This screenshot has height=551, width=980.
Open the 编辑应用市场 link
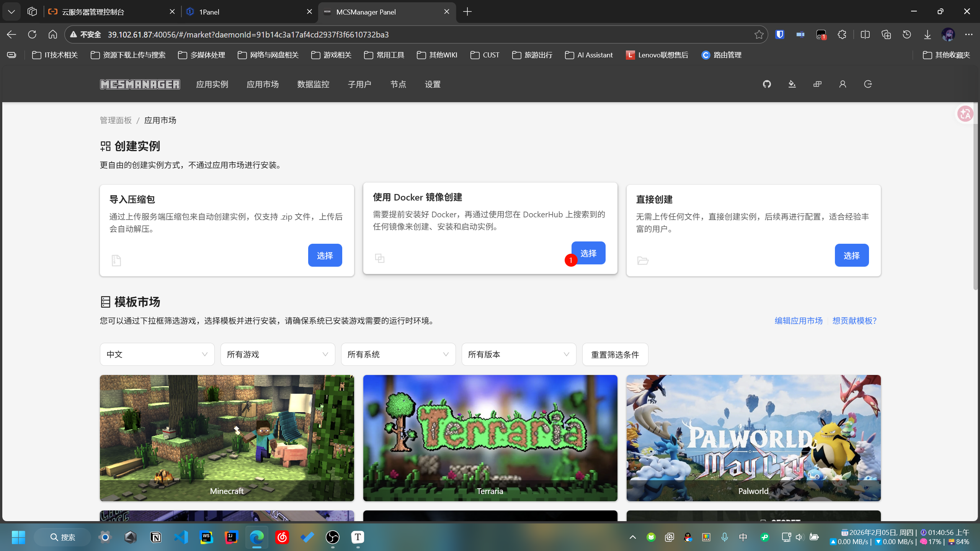click(799, 321)
